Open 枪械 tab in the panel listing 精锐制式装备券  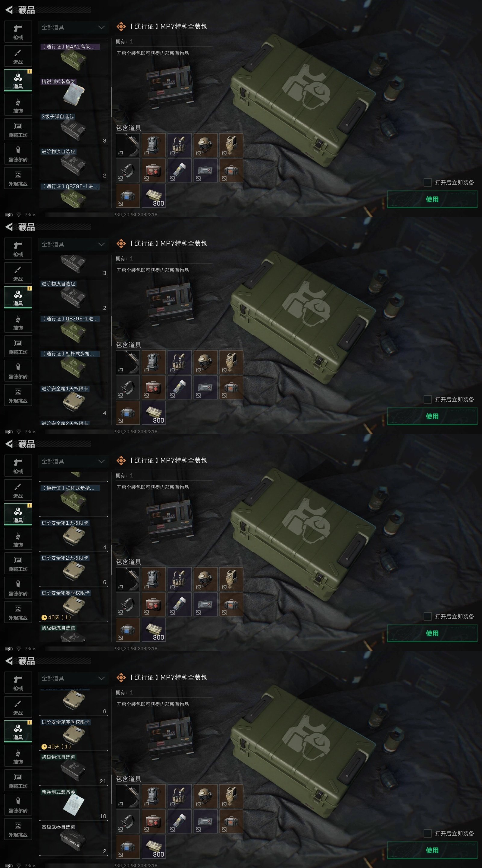[18, 32]
